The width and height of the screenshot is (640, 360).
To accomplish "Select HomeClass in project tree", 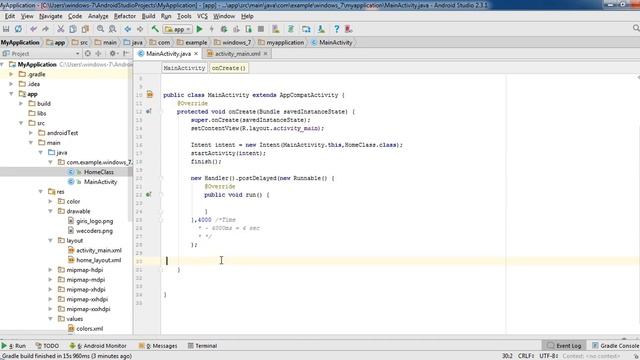I will tap(99, 172).
